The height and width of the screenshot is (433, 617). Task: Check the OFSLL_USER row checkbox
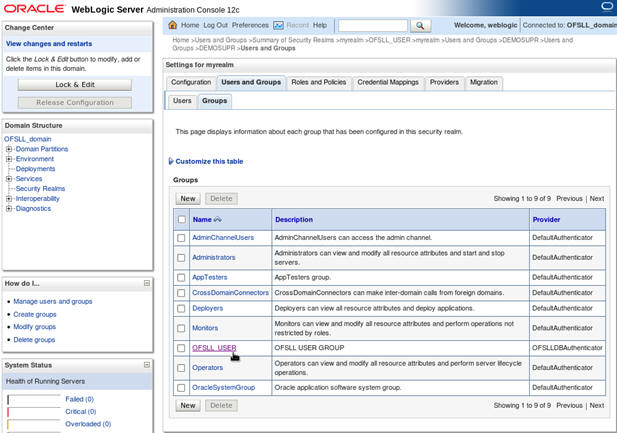pyautogui.click(x=181, y=348)
